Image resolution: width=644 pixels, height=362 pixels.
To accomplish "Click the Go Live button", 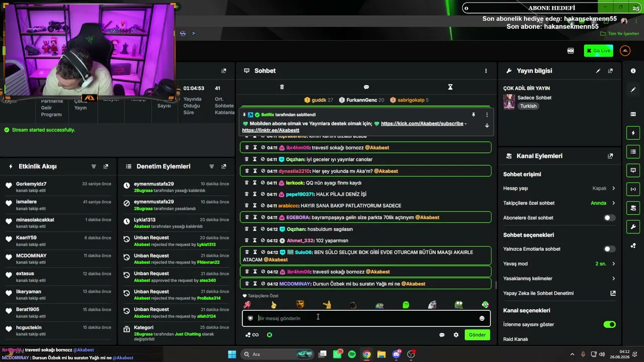I will click(x=598, y=51).
